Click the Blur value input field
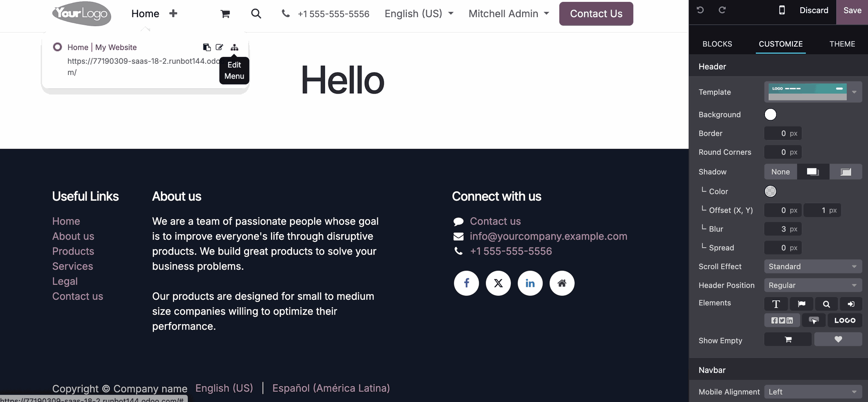Viewport: 868px width, 402px height. coord(783,229)
